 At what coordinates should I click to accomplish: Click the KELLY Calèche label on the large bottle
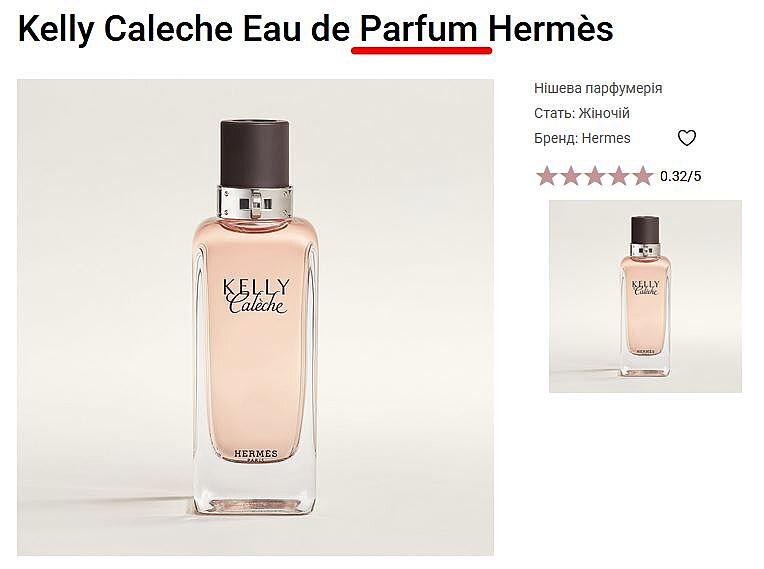(256, 296)
